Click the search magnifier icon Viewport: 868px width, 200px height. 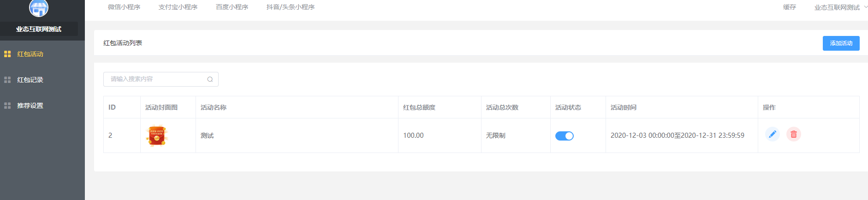click(x=210, y=79)
